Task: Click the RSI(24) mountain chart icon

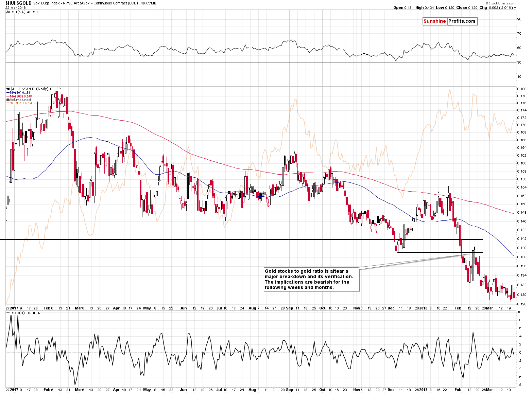Action: click(8, 12)
